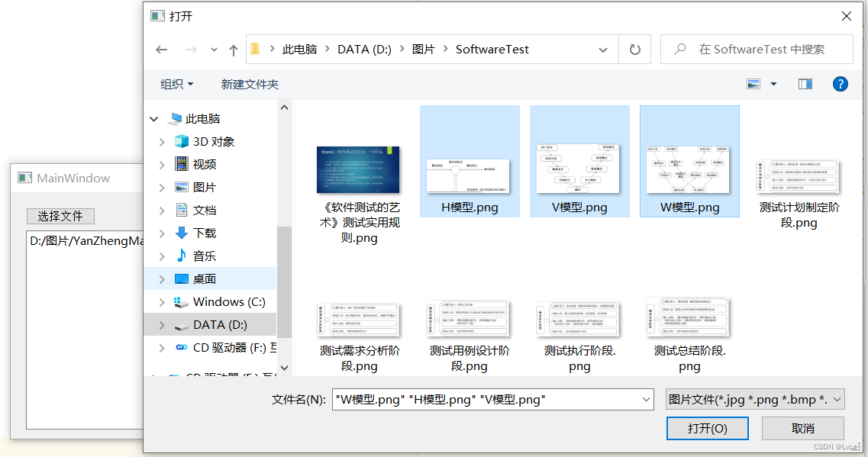Viewport: 868px width, 457px height.
Task: Open the Help question mark icon
Action: 841,84
